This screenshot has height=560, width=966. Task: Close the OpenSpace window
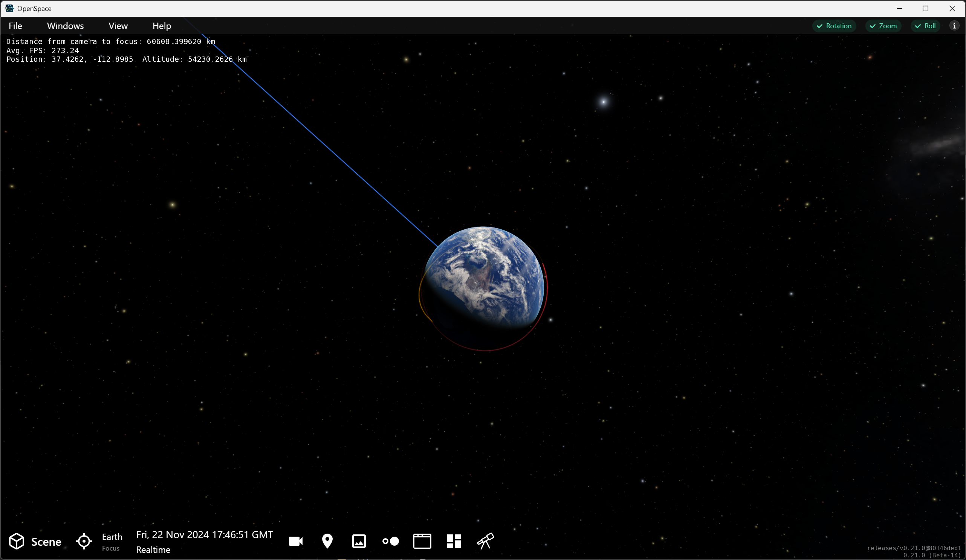(x=952, y=8)
